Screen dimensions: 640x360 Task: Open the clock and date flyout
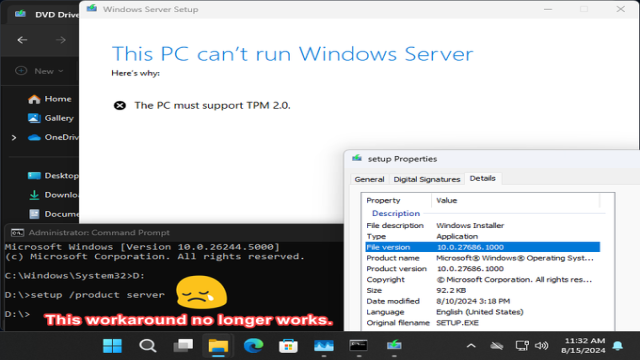pos(583,346)
